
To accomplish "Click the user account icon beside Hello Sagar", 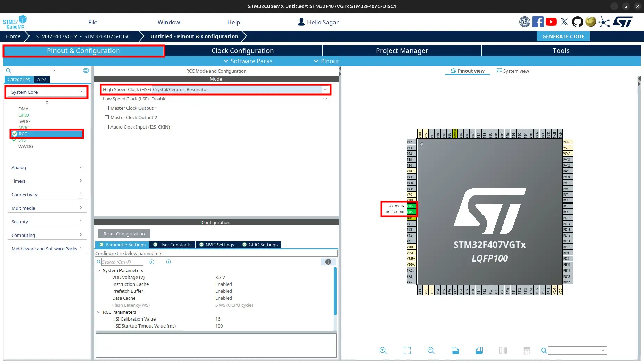I will pos(301,22).
